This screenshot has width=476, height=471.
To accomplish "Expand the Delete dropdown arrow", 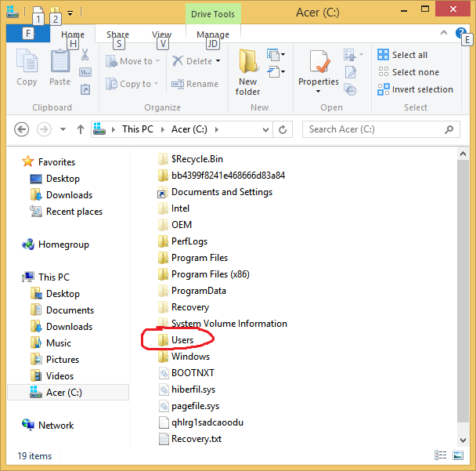I will [218, 61].
